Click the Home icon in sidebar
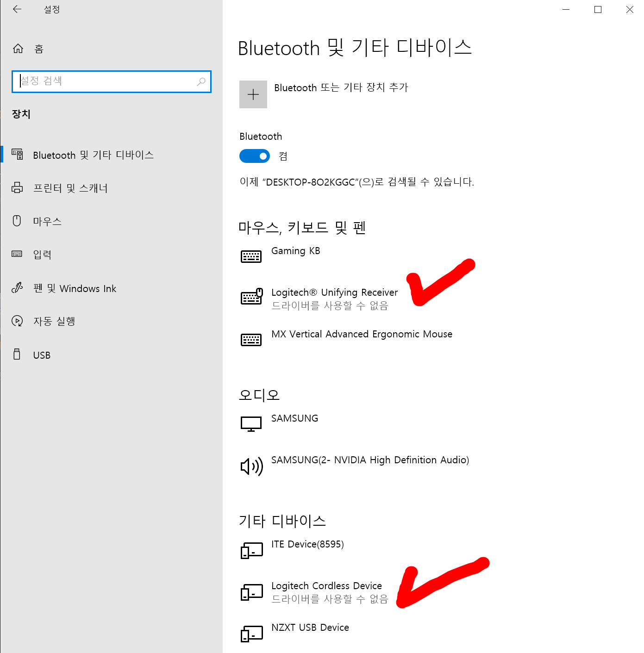Image resolution: width=644 pixels, height=653 pixels. pos(18,49)
